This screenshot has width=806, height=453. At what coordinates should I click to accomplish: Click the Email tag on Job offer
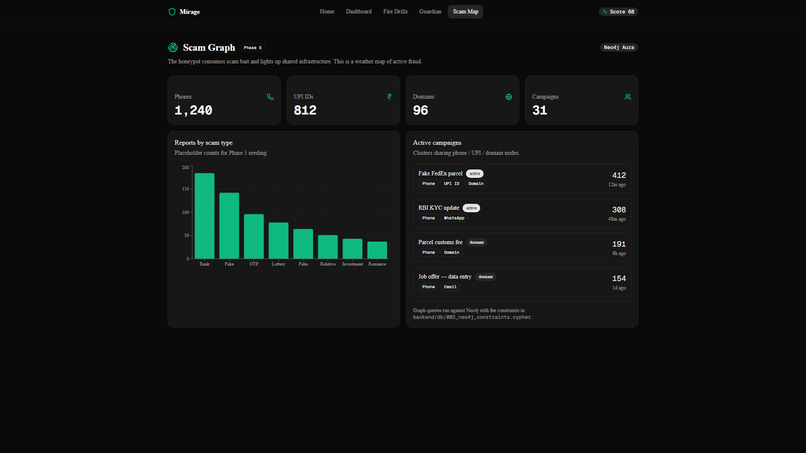[450, 287]
